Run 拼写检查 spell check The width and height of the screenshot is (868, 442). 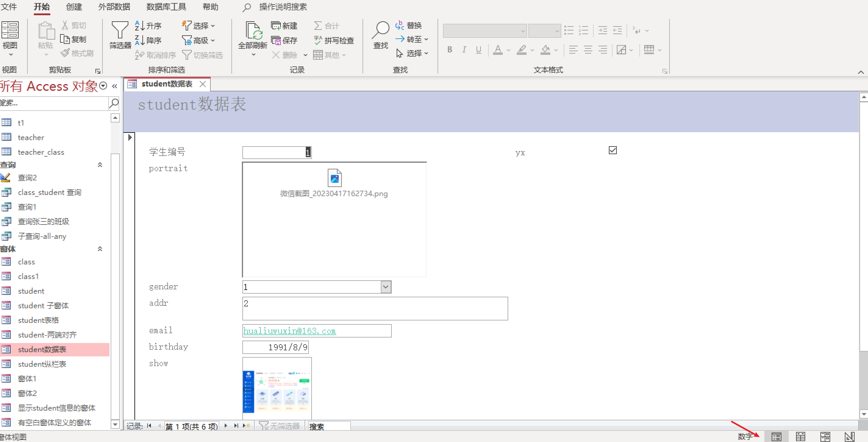(x=334, y=41)
